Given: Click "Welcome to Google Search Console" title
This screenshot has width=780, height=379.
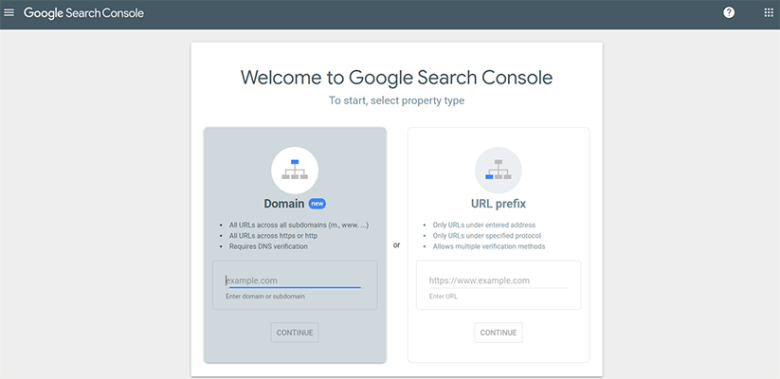Looking at the screenshot, I should 396,78.
